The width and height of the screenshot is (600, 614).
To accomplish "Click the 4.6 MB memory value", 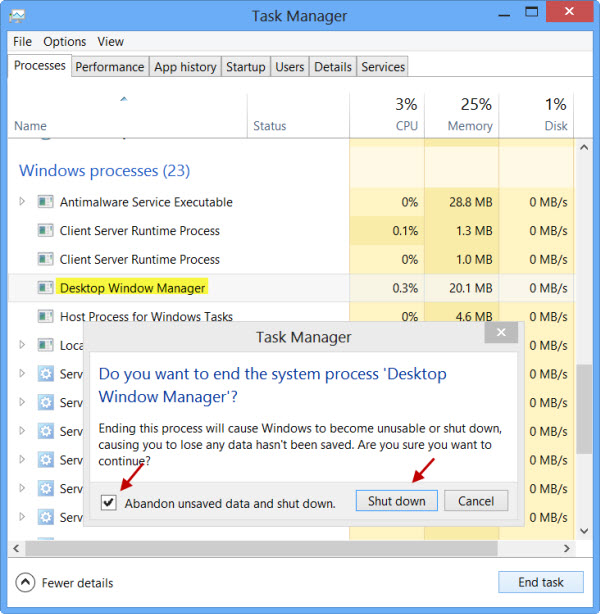I will 473,316.
